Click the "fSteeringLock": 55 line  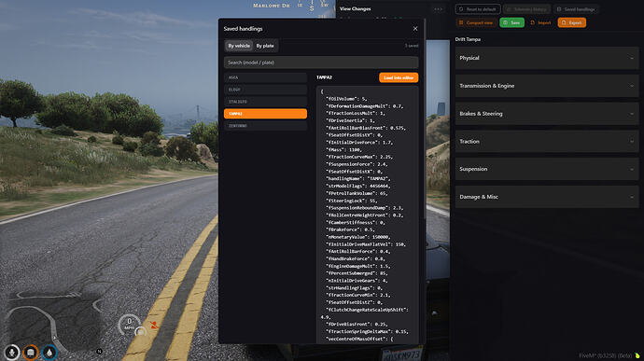click(352, 201)
